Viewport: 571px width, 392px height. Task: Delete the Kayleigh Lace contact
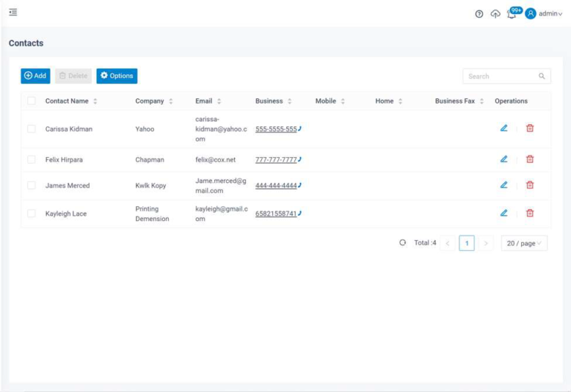(x=530, y=213)
